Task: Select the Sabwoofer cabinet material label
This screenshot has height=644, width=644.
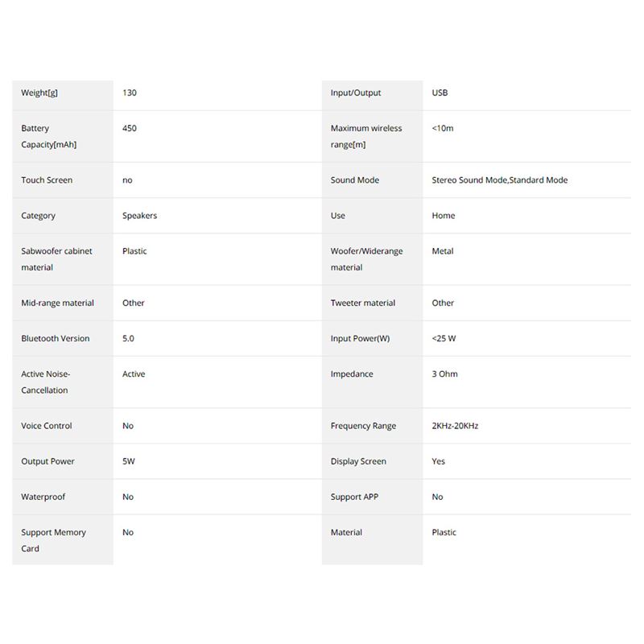Action: (56, 259)
